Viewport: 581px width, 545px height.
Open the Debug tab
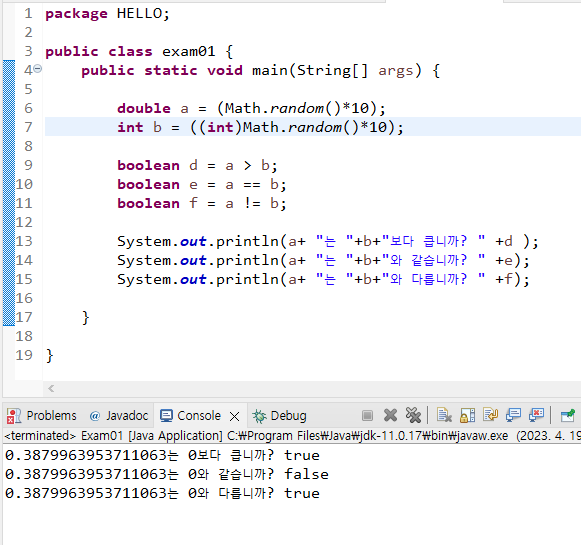(x=279, y=416)
